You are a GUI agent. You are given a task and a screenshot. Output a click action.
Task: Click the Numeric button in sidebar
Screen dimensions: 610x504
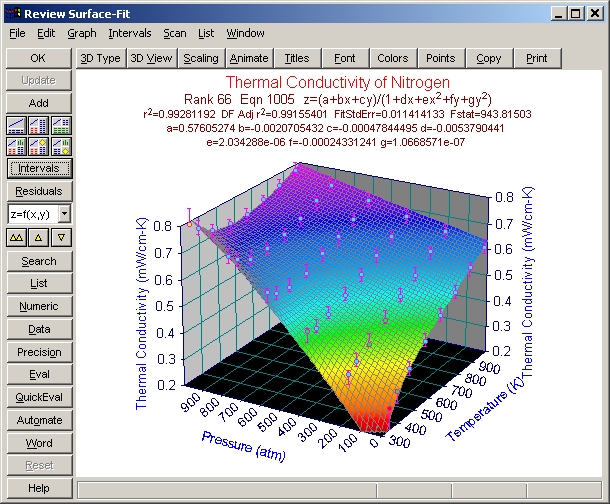(38, 307)
